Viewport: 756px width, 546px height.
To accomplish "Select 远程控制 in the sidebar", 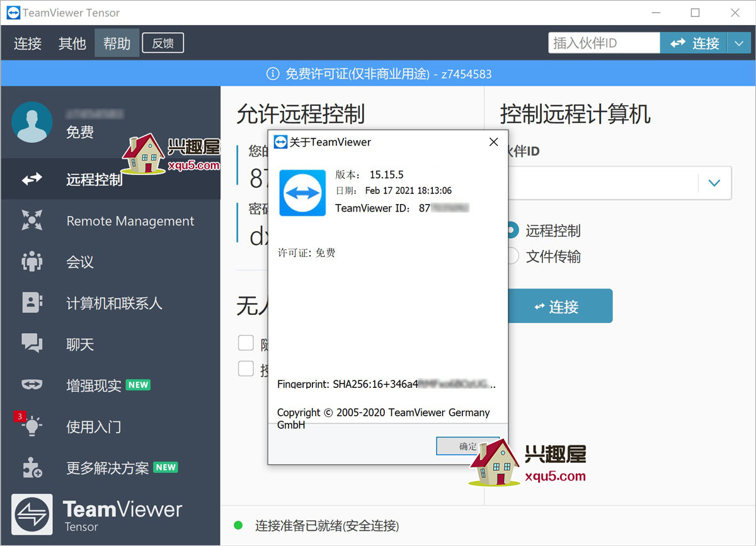I will tap(110, 179).
